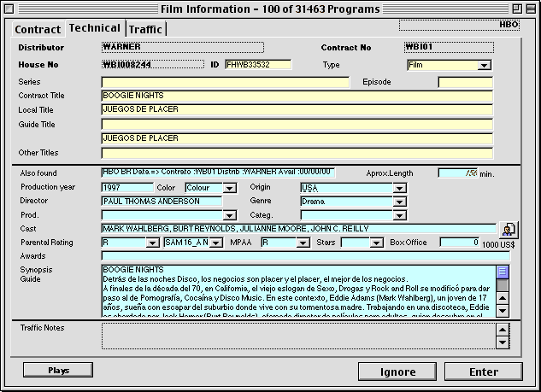Image resolution: width=541 pixels, height=392 pixels.
Task: Click the Also found HBO BR Data field
Action: click(x=218, y=173)
